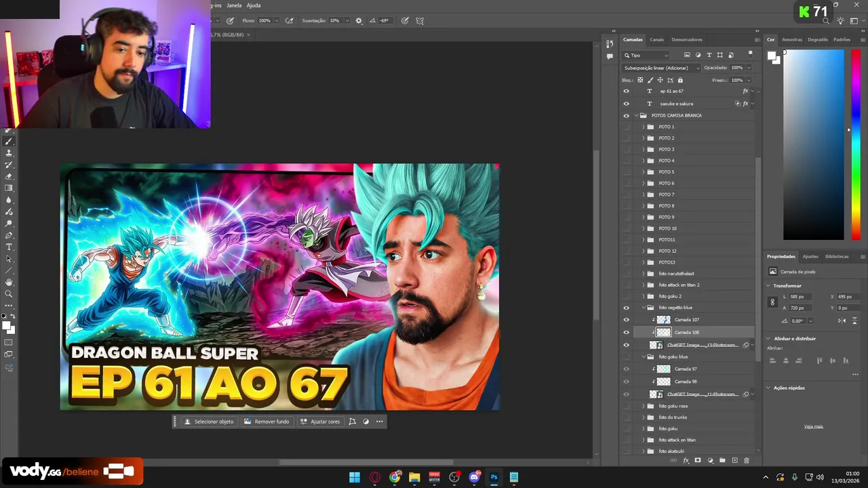Select the Brush tool in toolbar
The image size is (868, 488).
[9, 142]
